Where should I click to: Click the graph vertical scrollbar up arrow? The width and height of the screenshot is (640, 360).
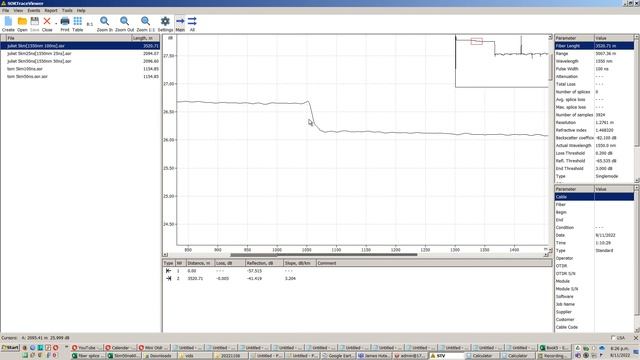coord(550,37)
